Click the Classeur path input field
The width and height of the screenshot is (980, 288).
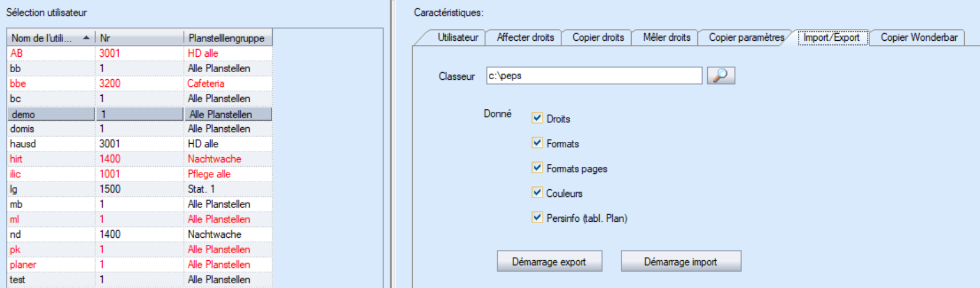593,76
